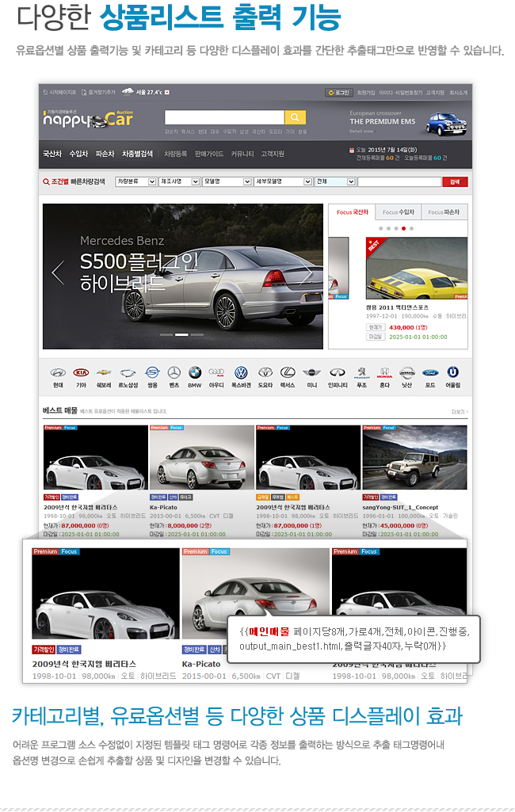Image resolution: width=515 pixels, height=812 pixels.
Task: Click the 더보기 link for 베스트 매물
Action: pyautogui.click(x=459, y=412)
